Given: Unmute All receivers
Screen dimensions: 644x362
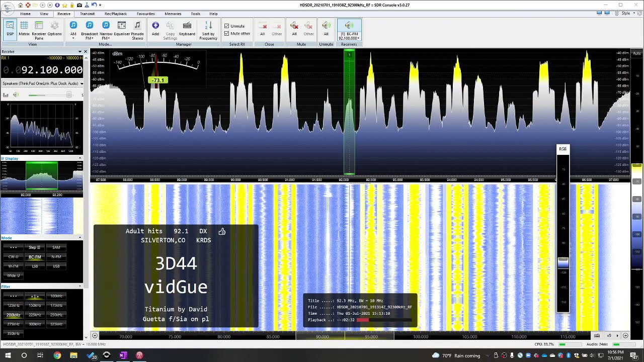Looking at the screenshot, I should click(326, 29).
